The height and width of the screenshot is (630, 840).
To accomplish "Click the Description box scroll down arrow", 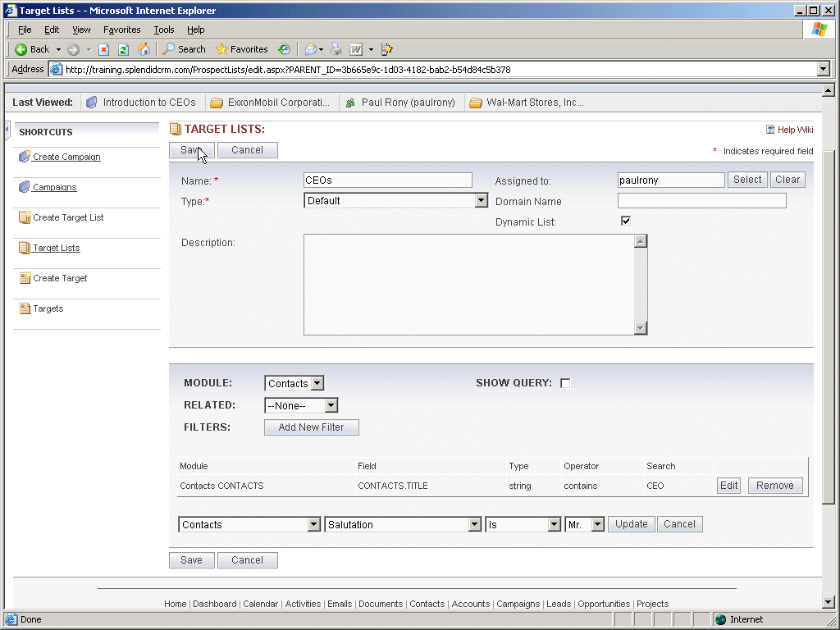I will [x=641, y=328].
